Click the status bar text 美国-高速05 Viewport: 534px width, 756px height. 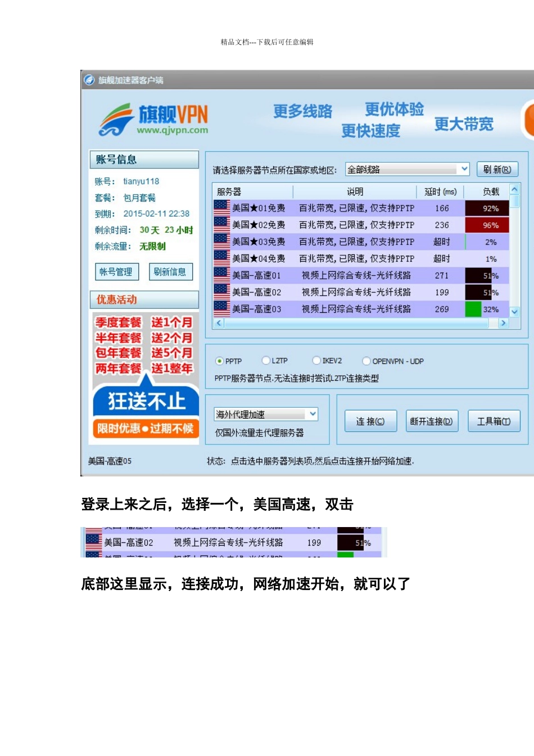[x=110, y=461]
